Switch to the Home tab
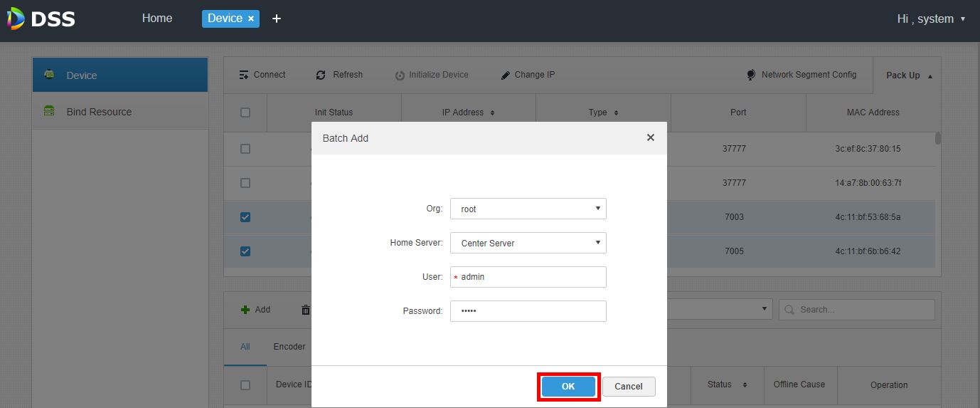980x408 pixels. pos(157,19)
